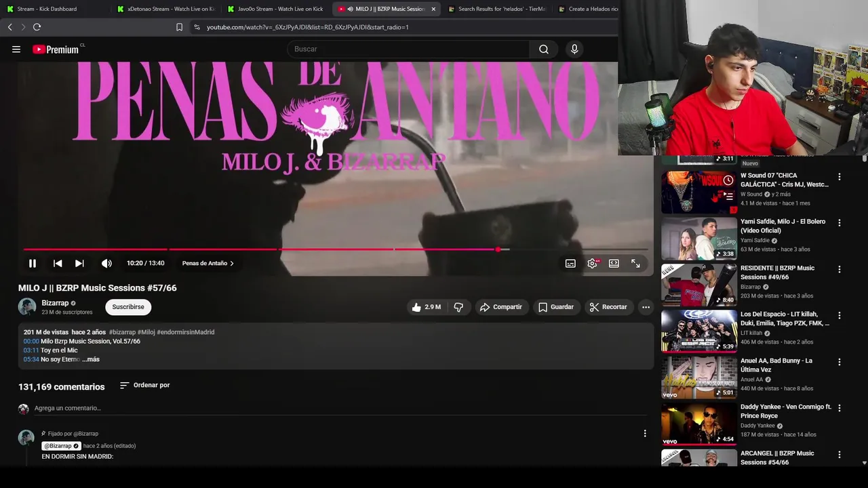Viewport: 868px width, 488px height.
Task: Jump to 03:11 Toy en el Mic timestamp
Action: coord(31,350)
